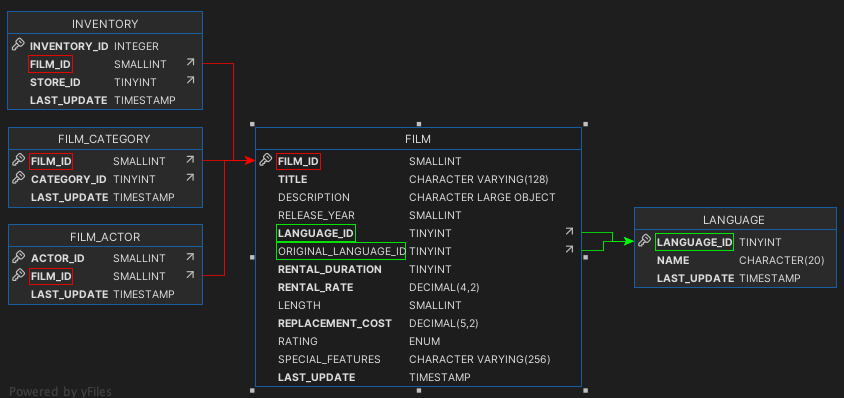Click the key icon in the LANGUAGE table
Screen dimensions: 844x398
[x=644, y=241]
